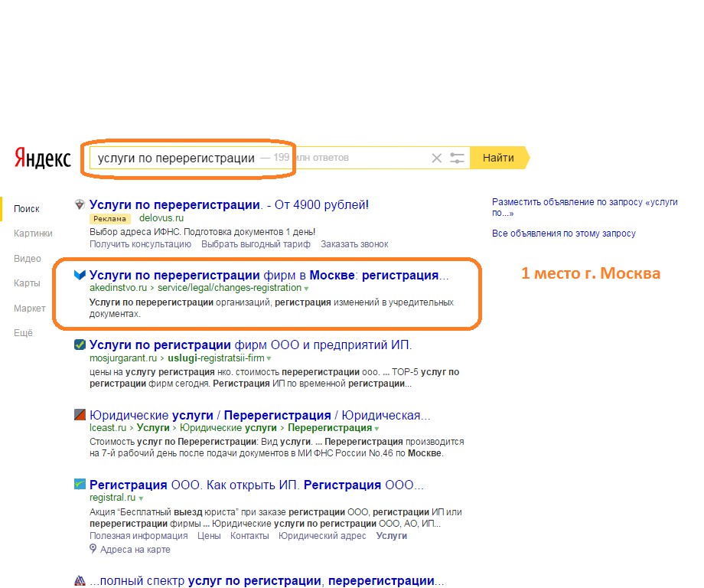Switch to Видео search tab
Image resolution: width=704 pixels, height=588 pixels.
(28, 259)
